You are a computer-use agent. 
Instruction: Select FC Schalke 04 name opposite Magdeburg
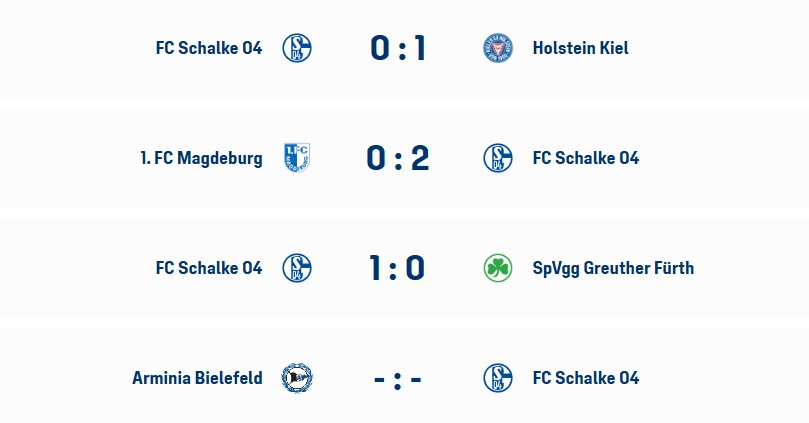click(586, 158)
